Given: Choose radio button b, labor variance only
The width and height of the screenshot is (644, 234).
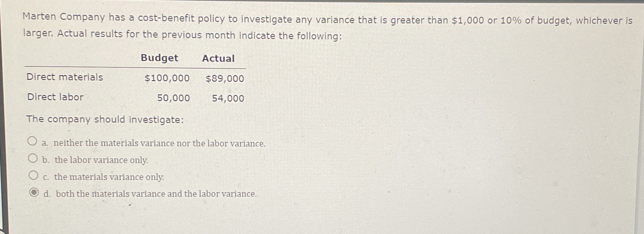Looking at the screenshot, I should point(33,158).
